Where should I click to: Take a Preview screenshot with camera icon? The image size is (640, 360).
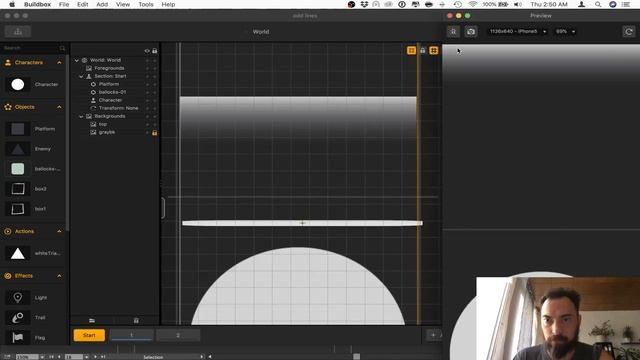471,31
